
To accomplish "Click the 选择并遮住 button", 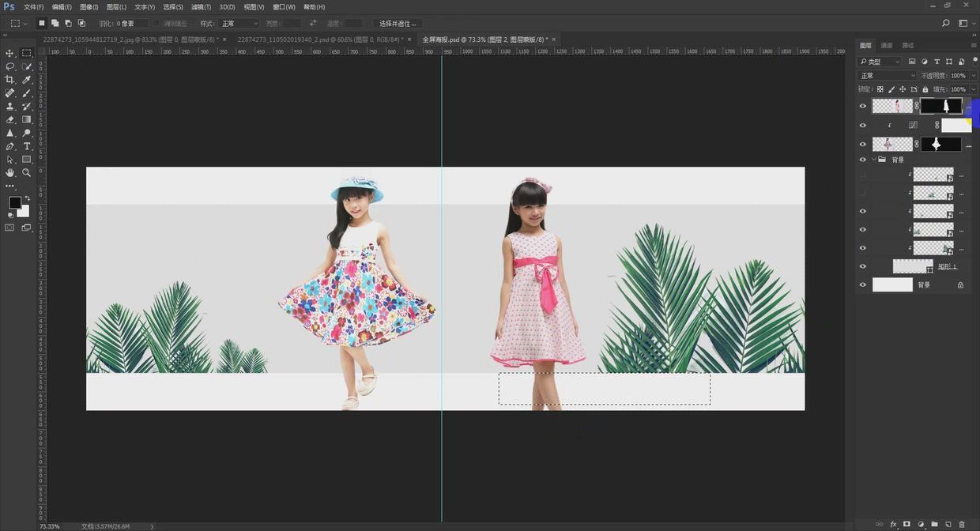I will pos(398,24).
